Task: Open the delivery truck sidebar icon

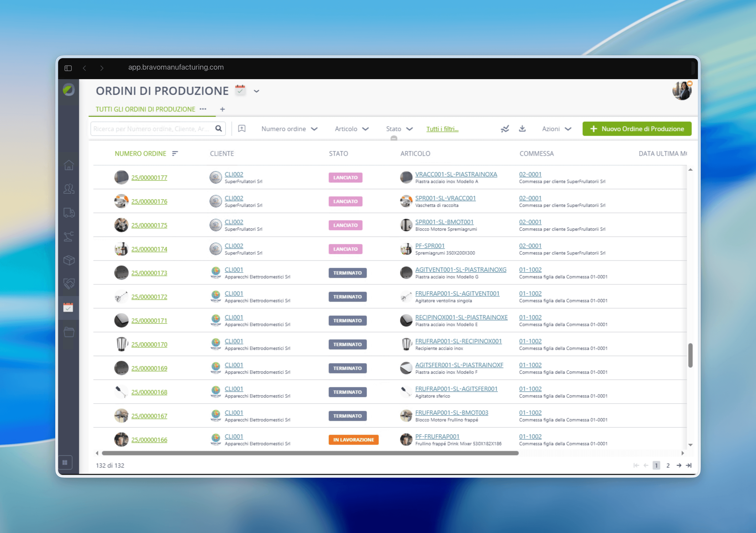Action: coord(69,213)
